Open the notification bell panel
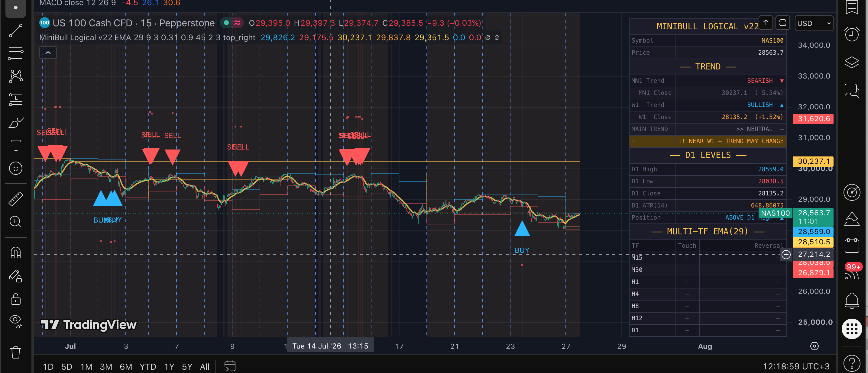 click(x=851, y=300)
